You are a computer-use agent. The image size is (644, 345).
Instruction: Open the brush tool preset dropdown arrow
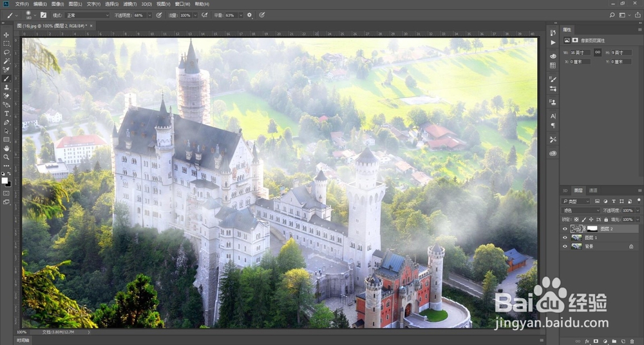tap(17, 15)
